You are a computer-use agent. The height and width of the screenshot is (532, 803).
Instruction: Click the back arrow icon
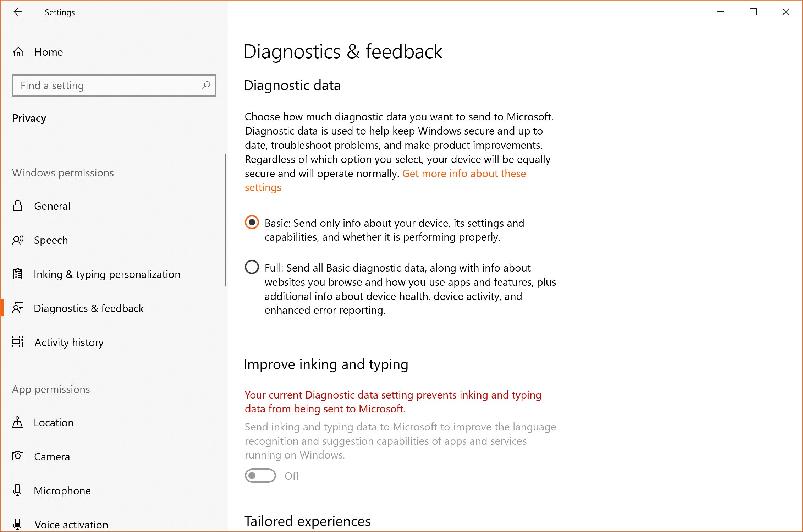pyautogui.click(x=18, y=12)
